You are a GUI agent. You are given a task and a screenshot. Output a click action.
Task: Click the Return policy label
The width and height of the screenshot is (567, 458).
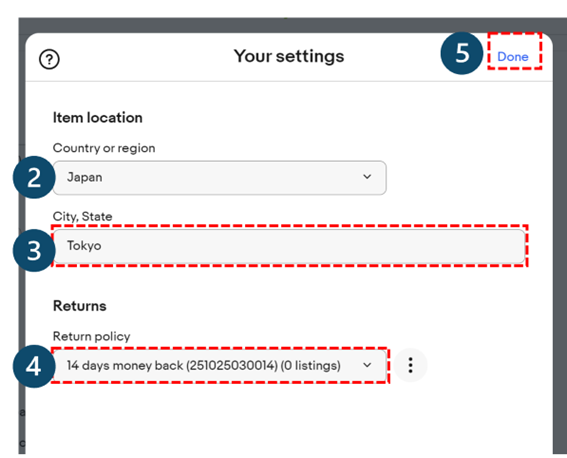[91, 336]
